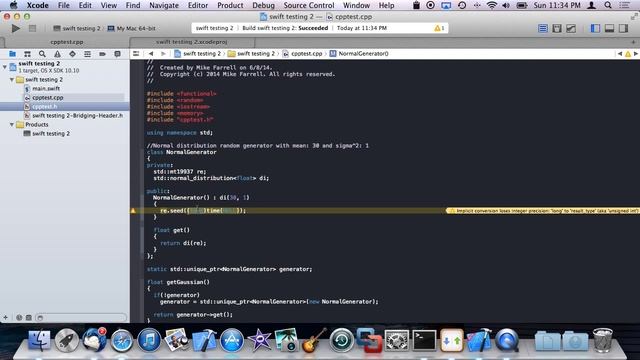Viewport: 640px width, 360px height.
Task: Select cpptest.cpp in the navigator
Action: click(47, 98)
